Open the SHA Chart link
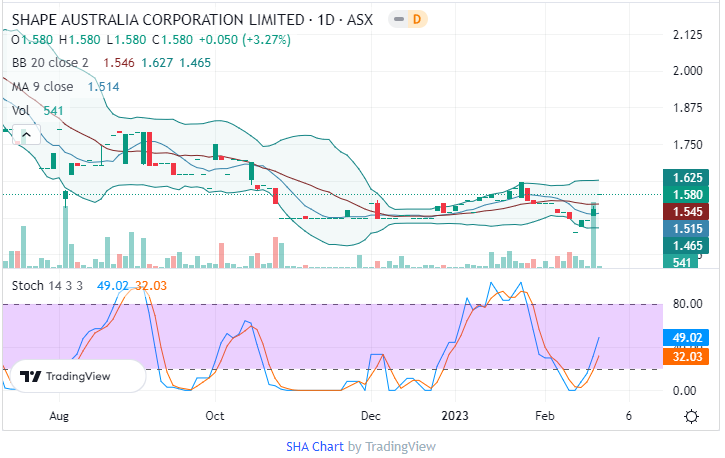 click(315, 446)
